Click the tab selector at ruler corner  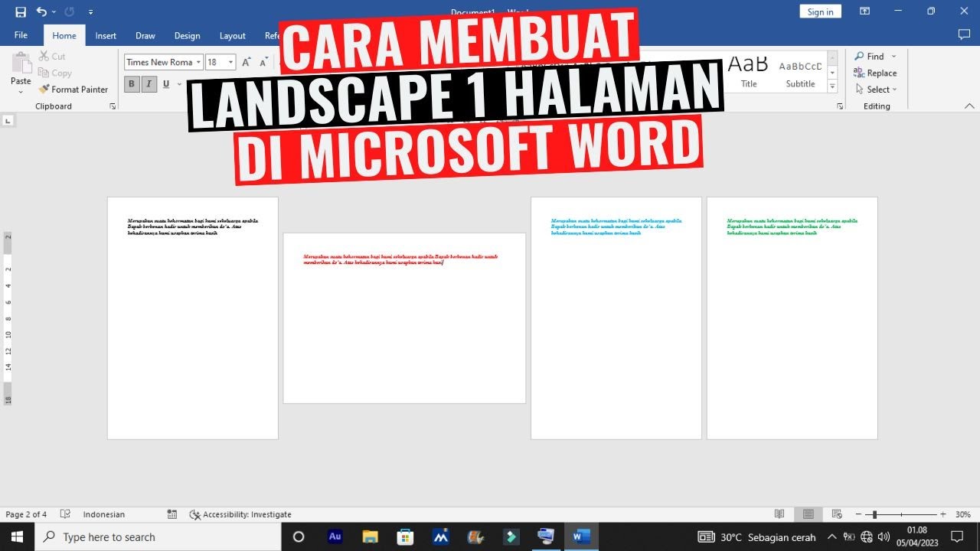coord(8,120)
